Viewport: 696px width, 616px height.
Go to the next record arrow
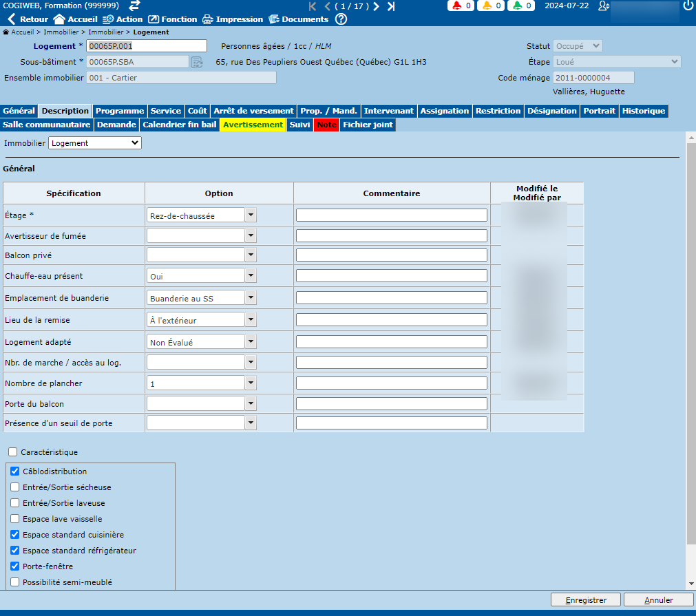pyautogui.click(x=377, y=6)
